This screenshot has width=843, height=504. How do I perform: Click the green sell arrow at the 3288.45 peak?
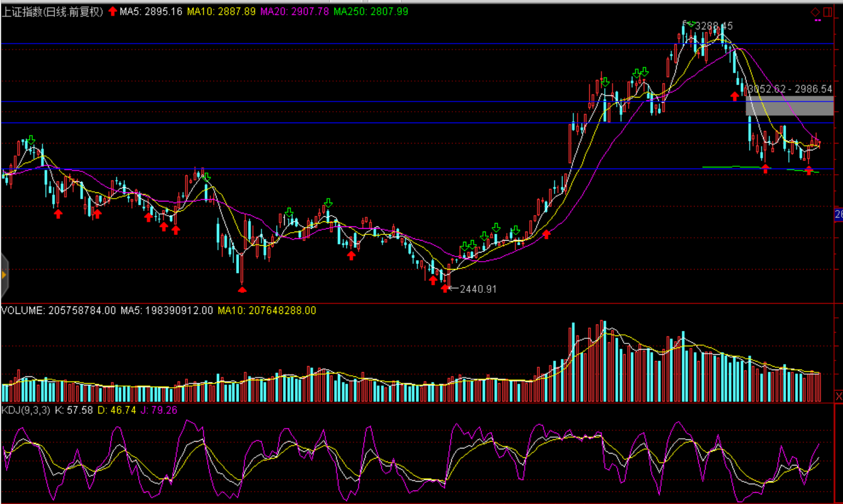click(x=690, y=24)
